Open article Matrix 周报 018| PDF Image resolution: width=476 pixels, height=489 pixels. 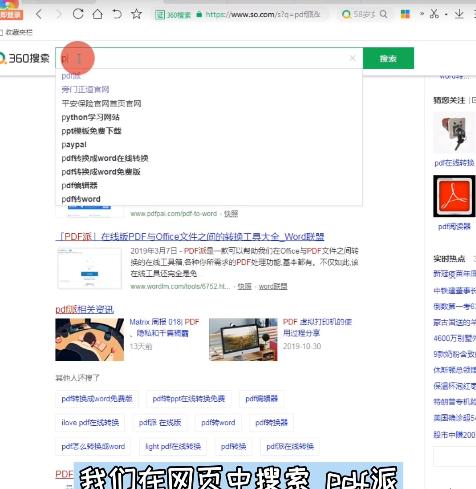[164, 327]
